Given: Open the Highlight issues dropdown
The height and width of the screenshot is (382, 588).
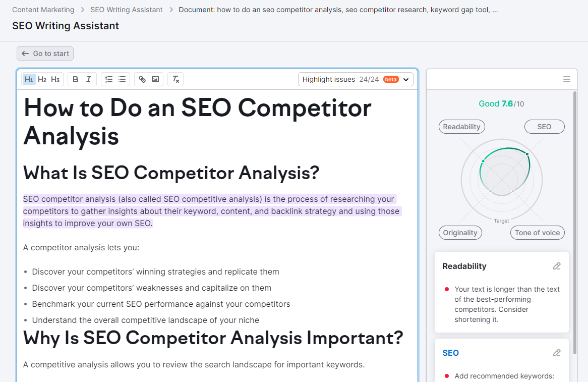Looking at the screenshot, I should pyautogui.click(x=406, y=79).
